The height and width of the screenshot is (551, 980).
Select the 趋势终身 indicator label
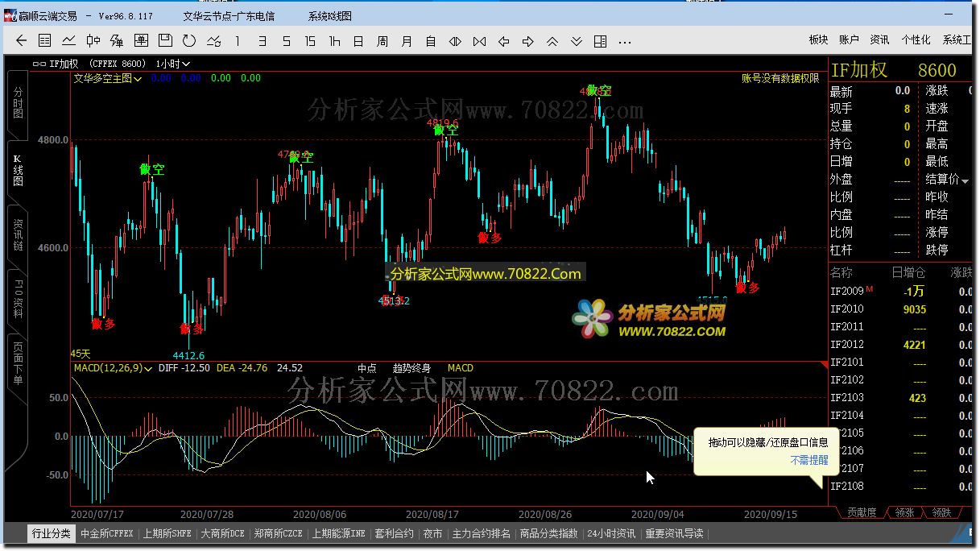[411, 368]
